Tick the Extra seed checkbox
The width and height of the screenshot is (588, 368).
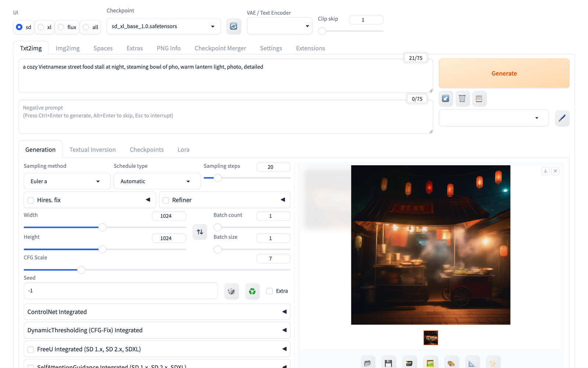269,291
